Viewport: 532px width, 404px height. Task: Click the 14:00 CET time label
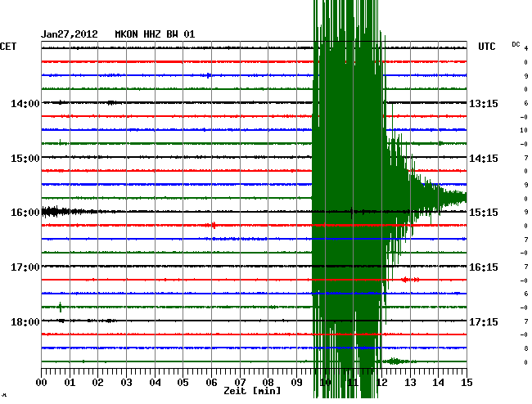(x=25, y=103)
